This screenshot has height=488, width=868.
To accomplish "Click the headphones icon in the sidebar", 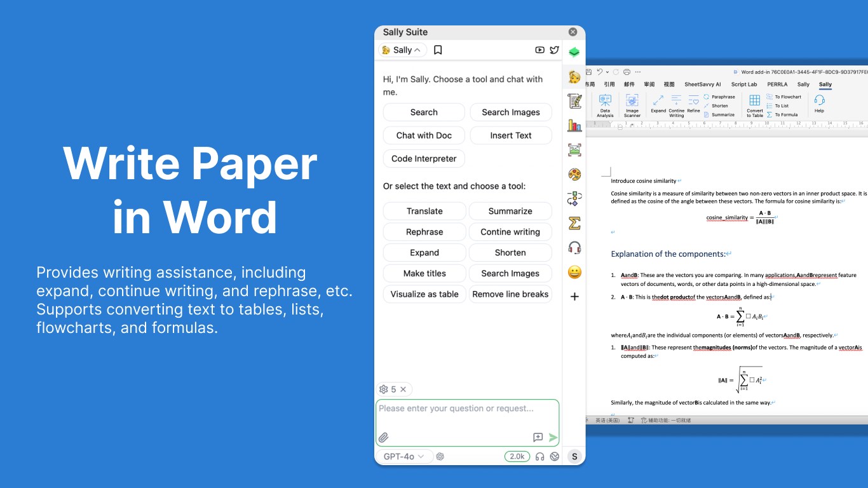I will 574,248.
